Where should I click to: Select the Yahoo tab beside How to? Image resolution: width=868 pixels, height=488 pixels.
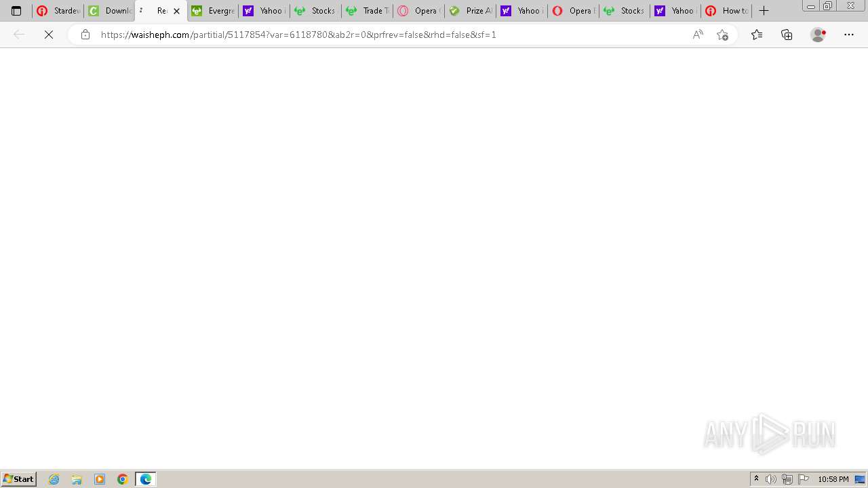(x=675, y=11)
